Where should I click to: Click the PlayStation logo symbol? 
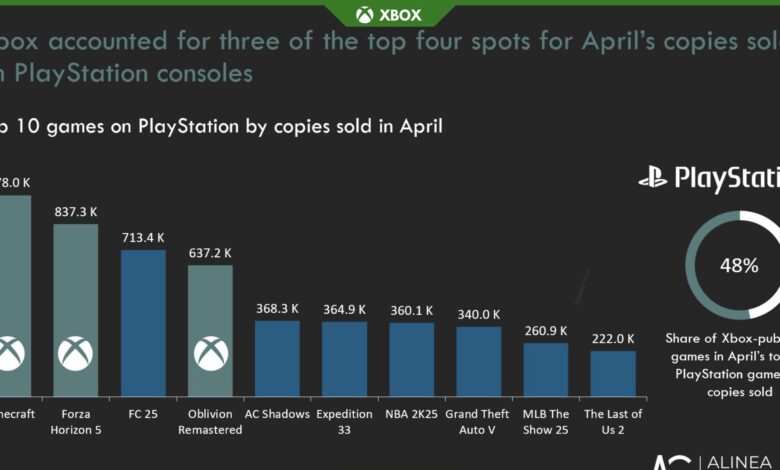[653, 179]
